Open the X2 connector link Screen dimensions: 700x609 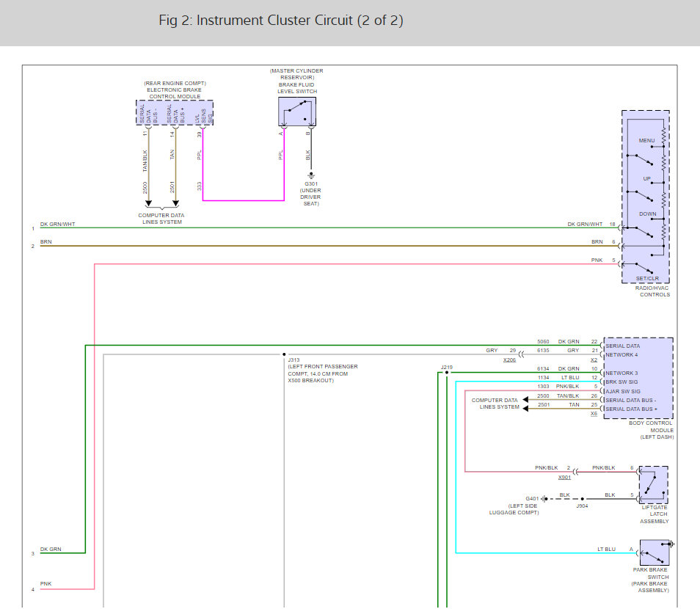(594, 360)
